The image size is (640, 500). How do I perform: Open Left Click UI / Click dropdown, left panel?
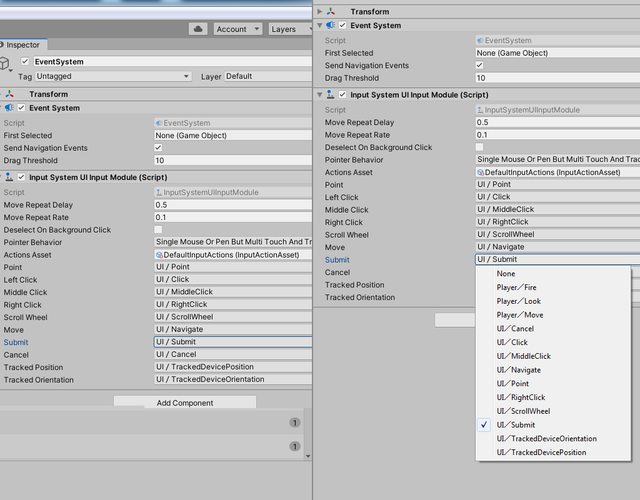pos(233,280)
